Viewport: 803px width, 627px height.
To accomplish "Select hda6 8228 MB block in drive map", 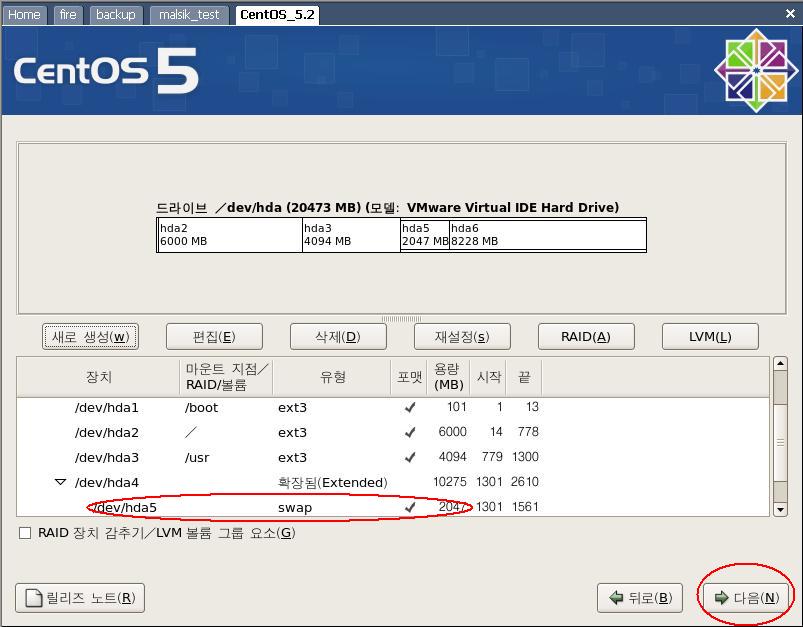I will (547, 235).
